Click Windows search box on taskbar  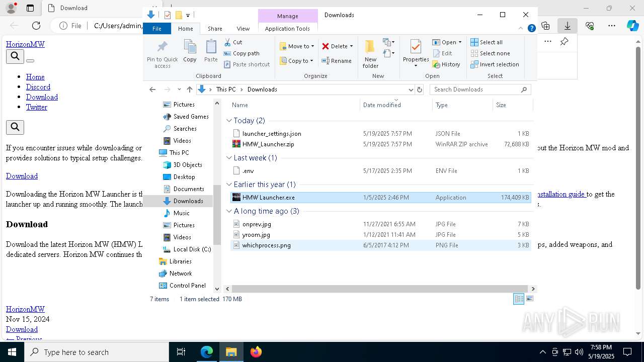point(97,352)
